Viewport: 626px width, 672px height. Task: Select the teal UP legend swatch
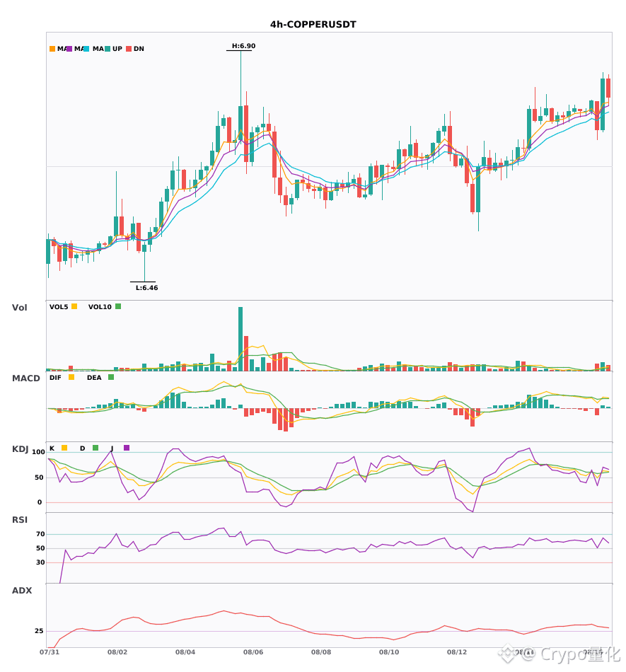(108, 49)
